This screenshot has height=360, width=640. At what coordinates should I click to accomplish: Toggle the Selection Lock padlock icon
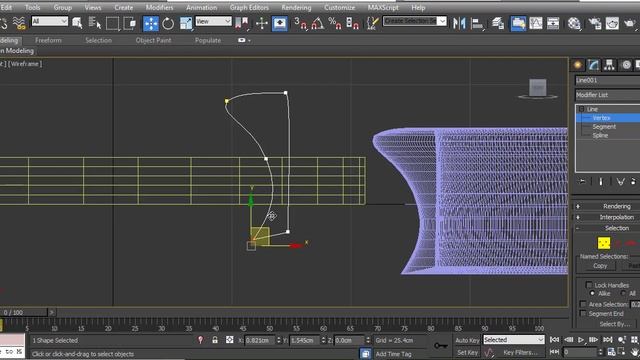(x=215, y=340)
